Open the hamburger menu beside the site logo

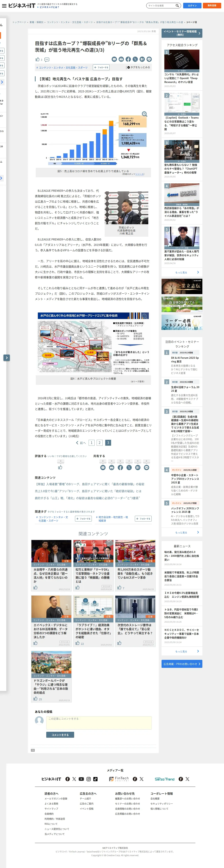click(4, 6)
